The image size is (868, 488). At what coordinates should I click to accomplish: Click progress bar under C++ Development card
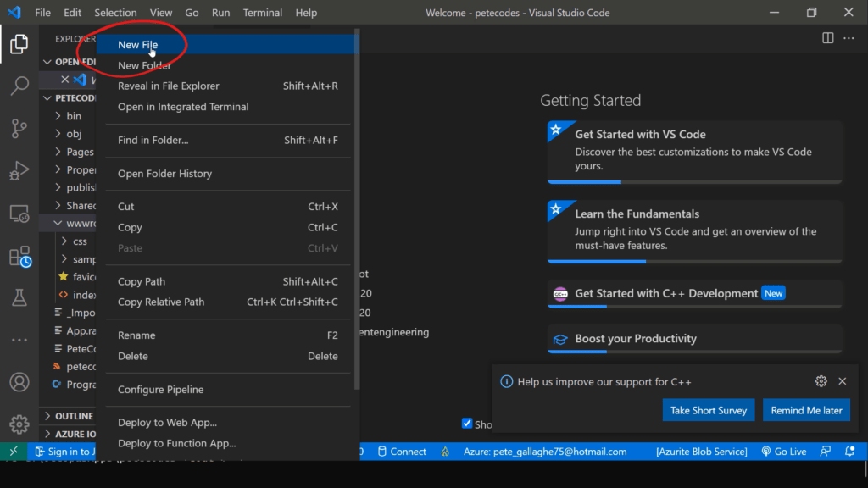[695, 307]
